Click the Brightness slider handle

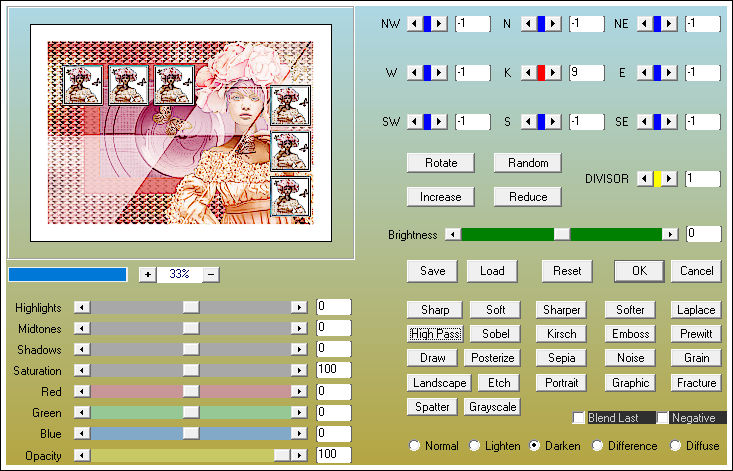pyautogui.click(x=562, y=234)
